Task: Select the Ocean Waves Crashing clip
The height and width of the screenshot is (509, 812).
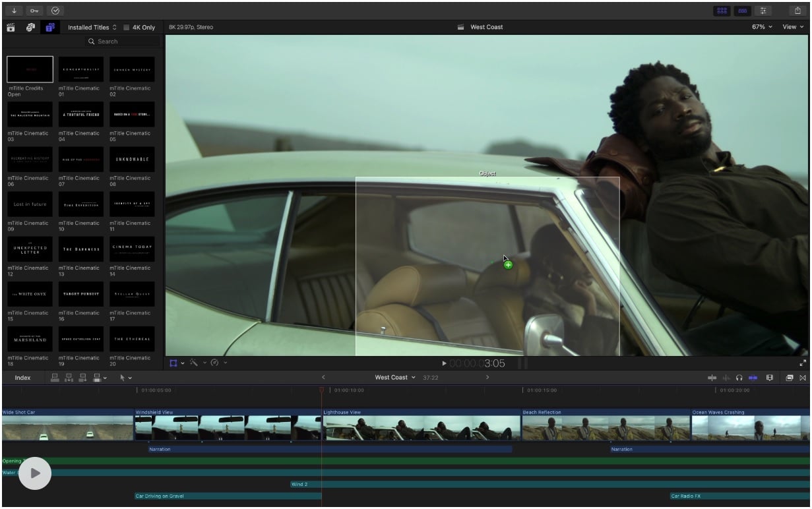Action: 751,425
